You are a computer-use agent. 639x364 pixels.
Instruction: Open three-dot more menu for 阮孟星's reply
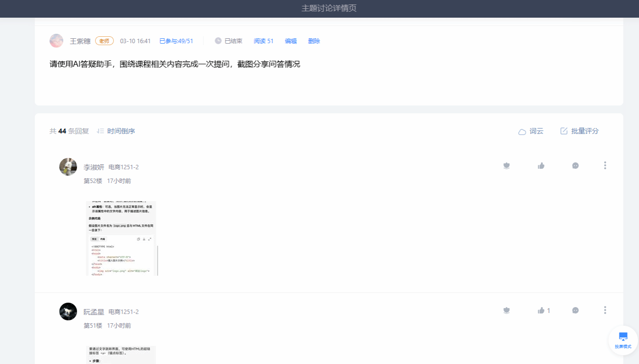[605, 310]
